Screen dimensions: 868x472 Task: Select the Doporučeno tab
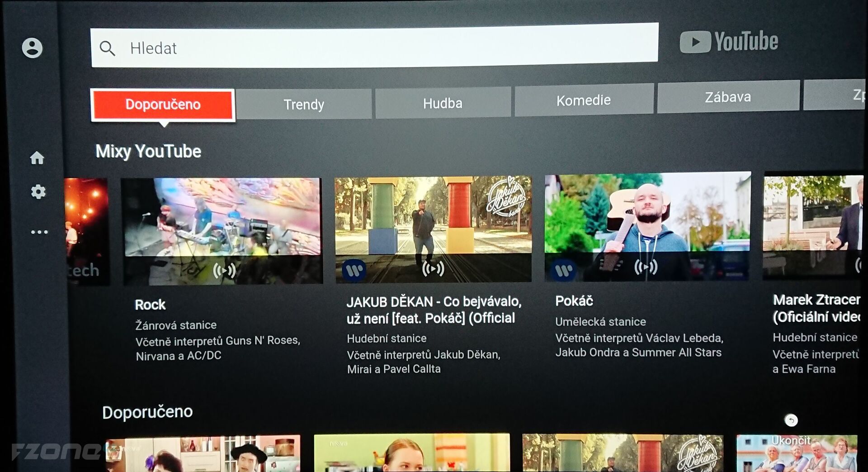coord(163,105)
